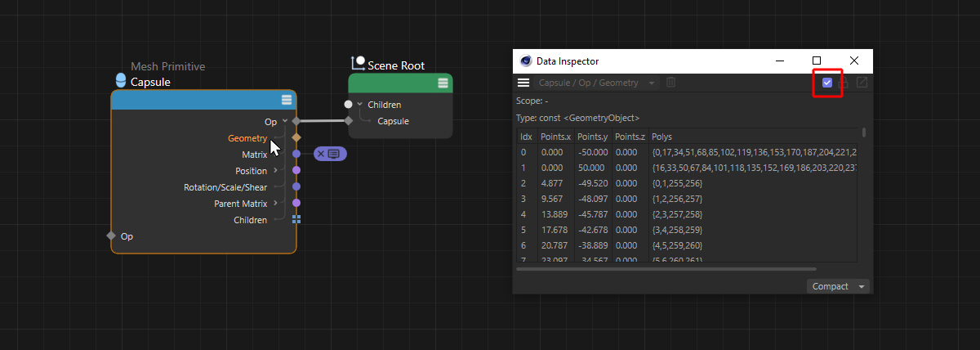Click the blue Capsule node header bar
Image resolution: width=980 pixels, height=350 pixels.
pyautogui.click(x=203, y=100)
